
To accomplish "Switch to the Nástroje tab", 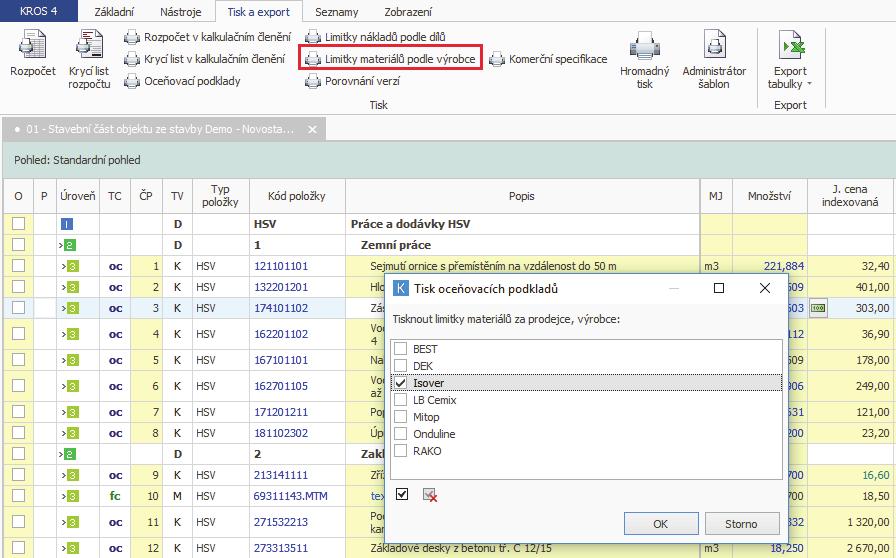I will pyautogui.click(x=181, y=11).
